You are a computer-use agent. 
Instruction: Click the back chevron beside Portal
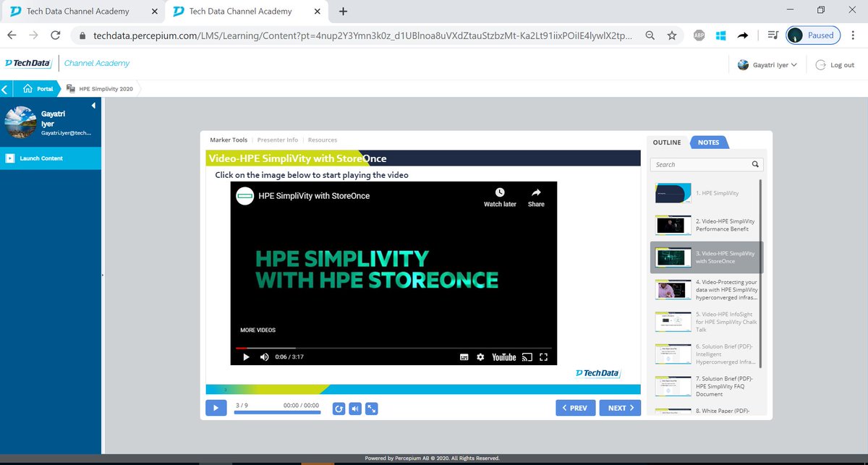(x=5, y=89)
